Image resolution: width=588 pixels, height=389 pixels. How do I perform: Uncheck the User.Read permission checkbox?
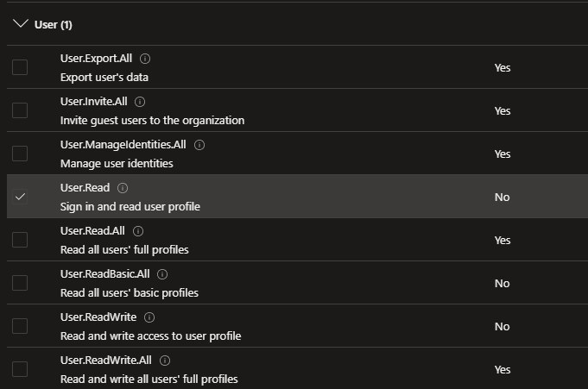(x=20, y=197)
